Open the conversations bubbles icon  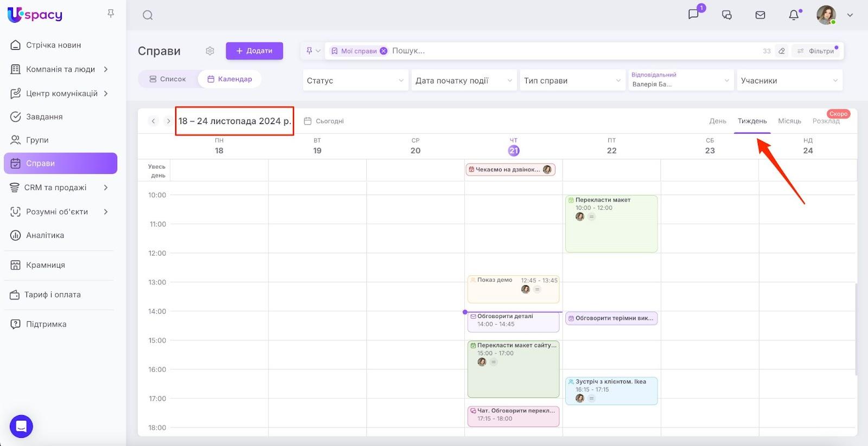727,15
